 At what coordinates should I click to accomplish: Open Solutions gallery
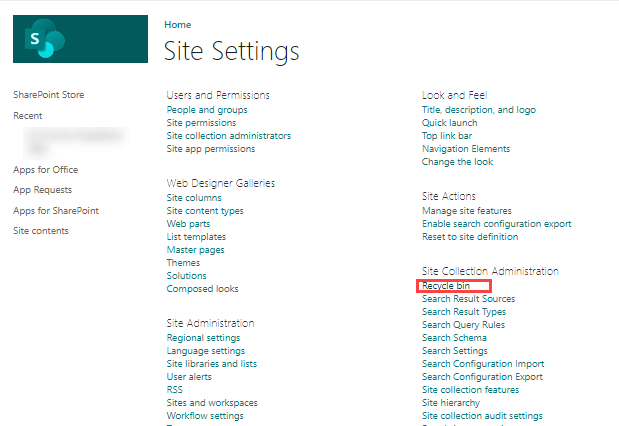pos(186,276)
